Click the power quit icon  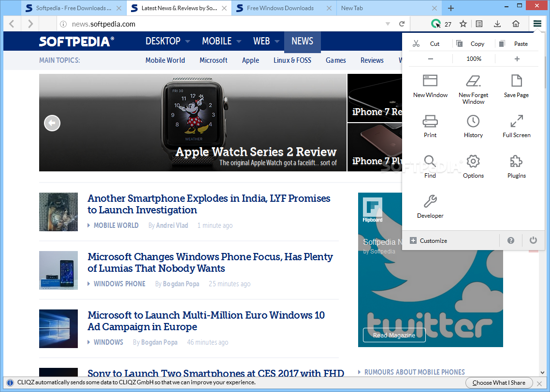tap(533, 240)
